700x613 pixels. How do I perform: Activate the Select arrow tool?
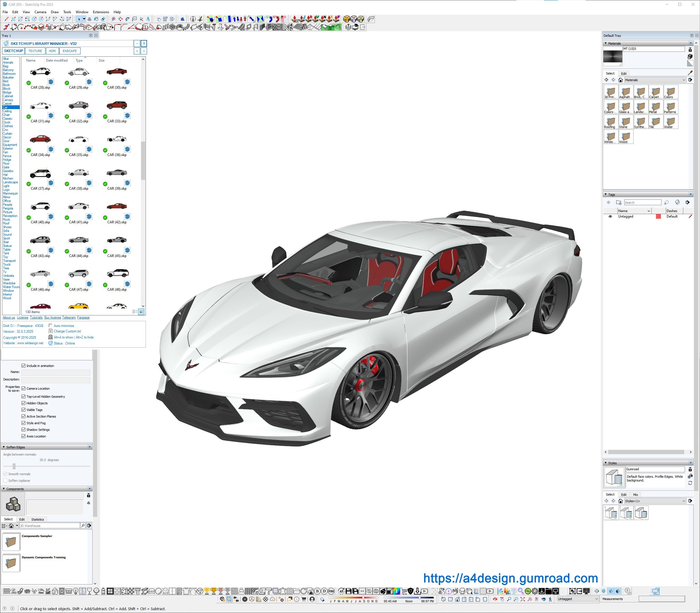coord(79,19)
